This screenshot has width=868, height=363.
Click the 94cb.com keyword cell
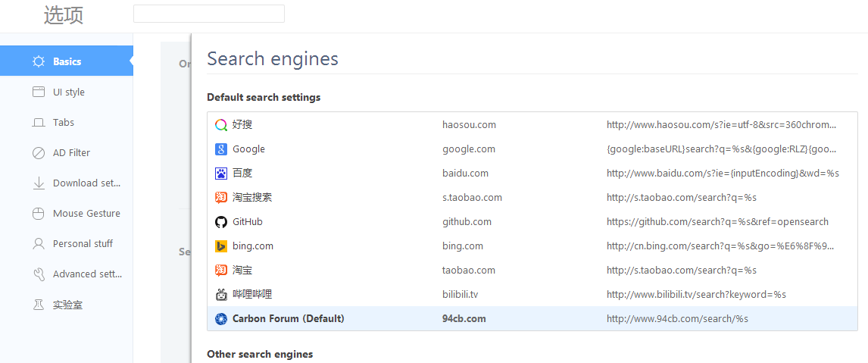tap(464, 318)
